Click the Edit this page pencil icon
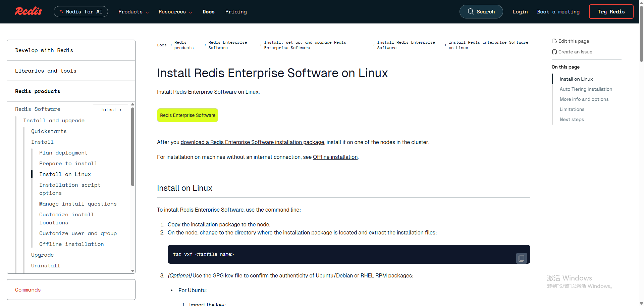This screenshot has height=306, width=644. 554,41
